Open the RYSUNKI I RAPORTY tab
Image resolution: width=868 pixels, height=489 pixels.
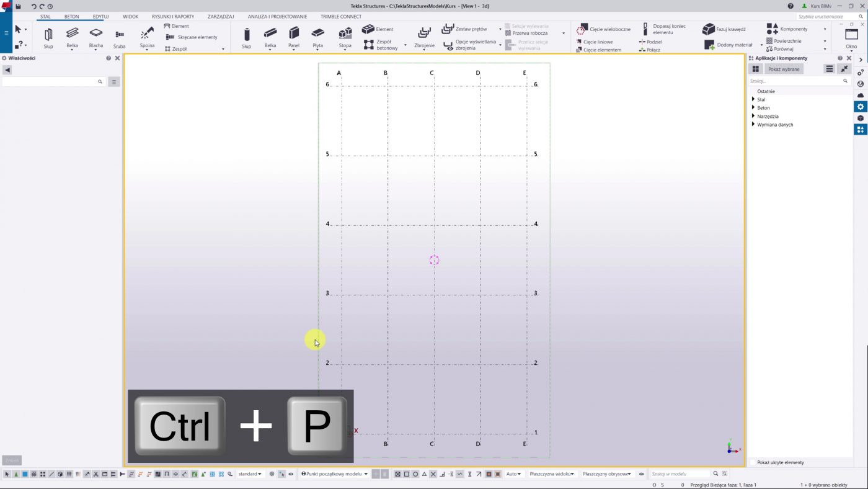click(x=173, y=17)
